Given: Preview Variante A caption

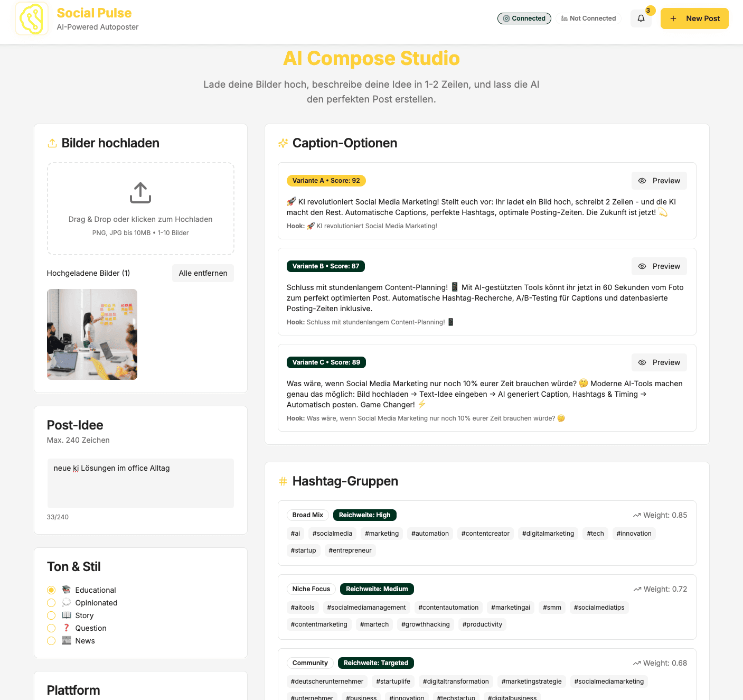Looking at the screenshot, I should pyautogui.click(x=659, y=181).
